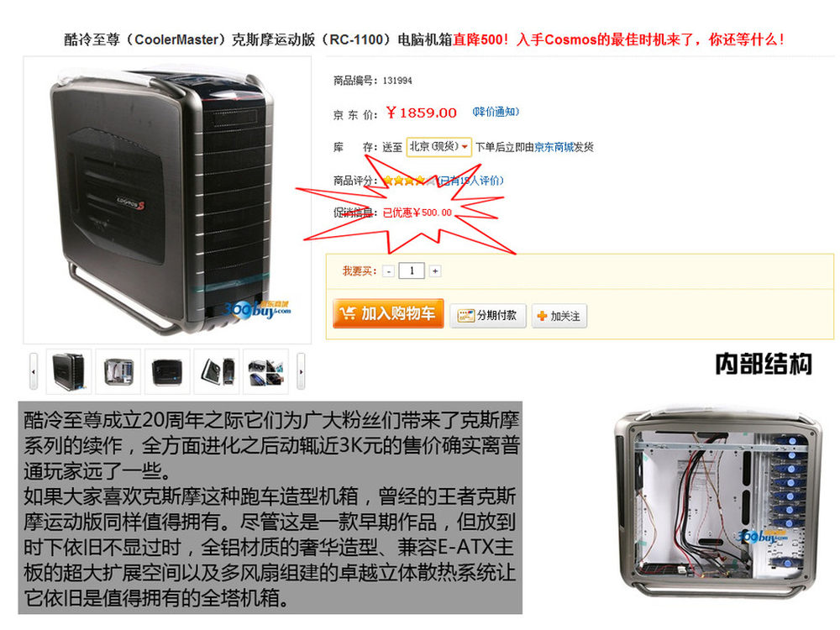Click the orange 加入购物车 add-to-cart button
The height and width of the screenshot is (630, 840).
tap(388, 313)
